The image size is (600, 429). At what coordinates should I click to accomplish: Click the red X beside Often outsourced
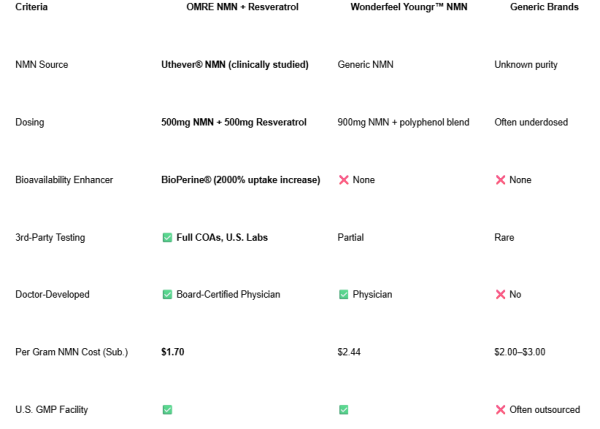point(501,410)
